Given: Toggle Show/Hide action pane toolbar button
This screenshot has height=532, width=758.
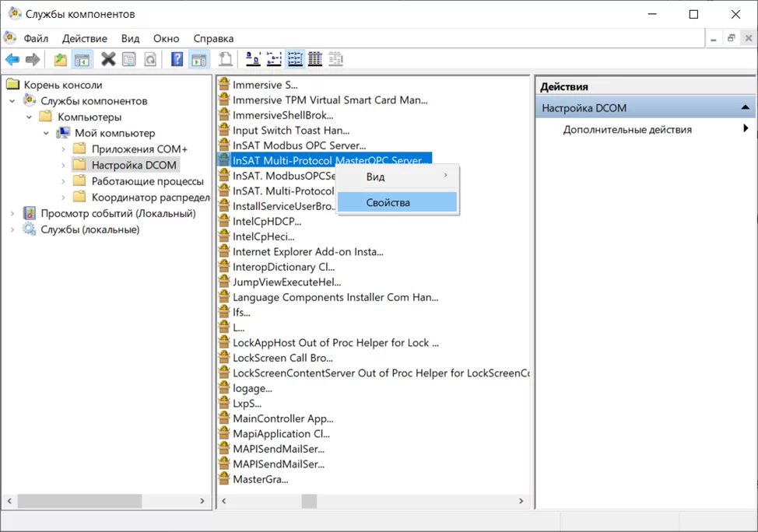Looking at the screenshot, I should coord(198,60).
